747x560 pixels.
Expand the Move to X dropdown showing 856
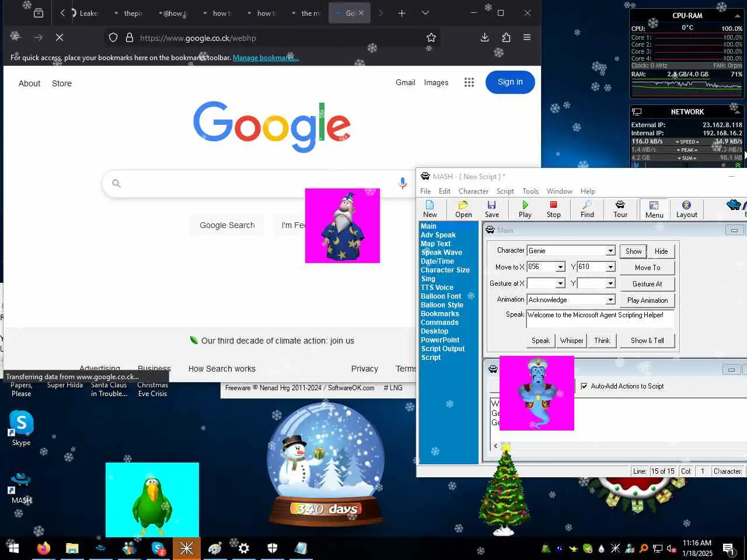[560, 267]
